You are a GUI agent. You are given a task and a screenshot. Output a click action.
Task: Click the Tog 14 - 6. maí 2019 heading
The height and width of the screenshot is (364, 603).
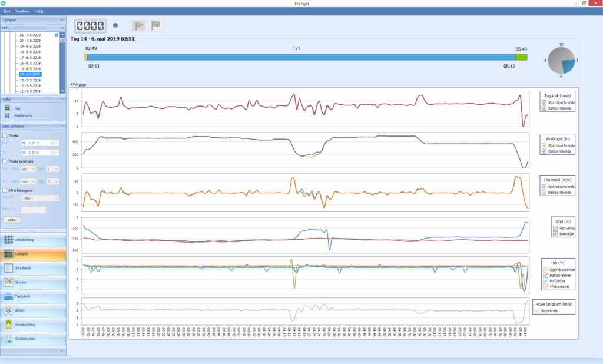click(x=102, y=39)
